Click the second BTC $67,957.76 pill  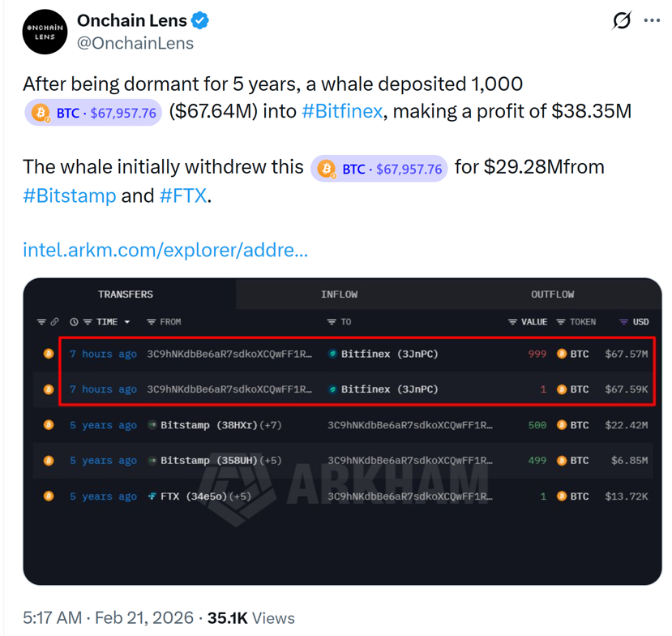pos(379,169)
